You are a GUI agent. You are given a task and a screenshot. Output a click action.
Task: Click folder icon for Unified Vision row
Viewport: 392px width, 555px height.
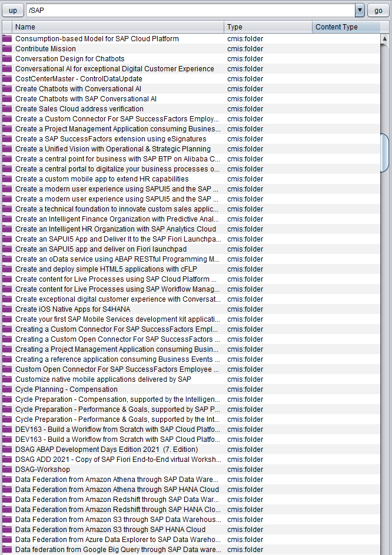coord(7,149)
